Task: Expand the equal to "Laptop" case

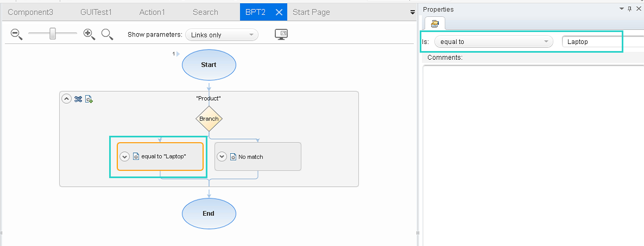Action: 124,156
